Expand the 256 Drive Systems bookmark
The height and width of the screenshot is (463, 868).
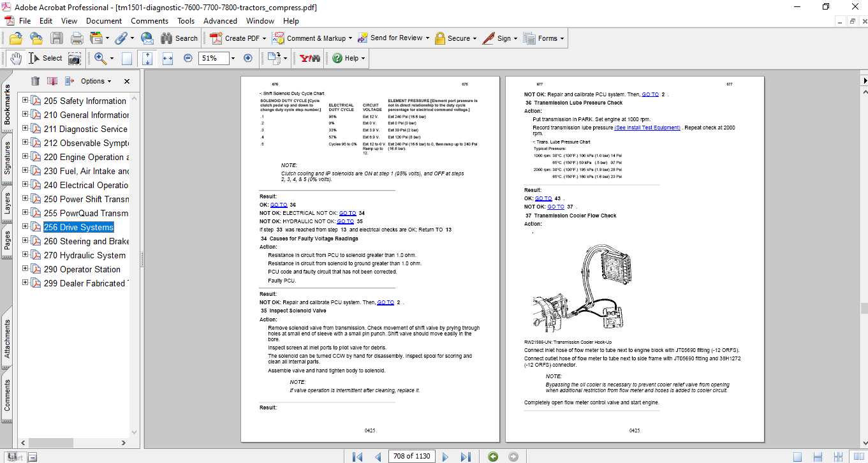pyautogui.click(x=26, y=227)
